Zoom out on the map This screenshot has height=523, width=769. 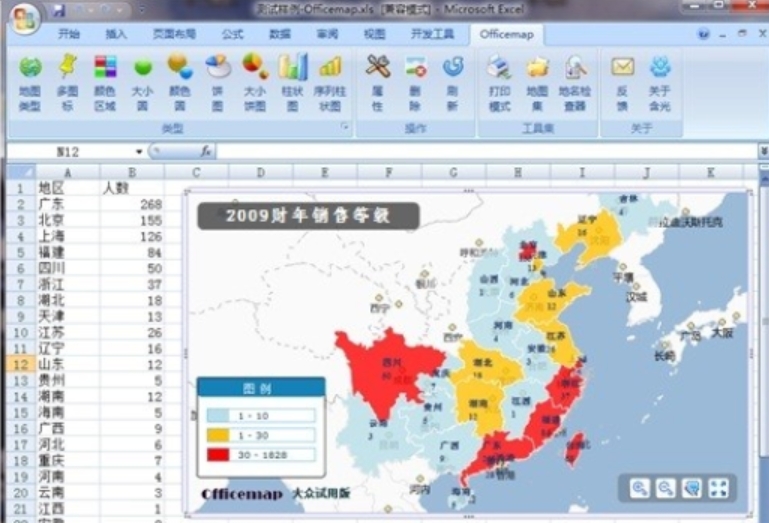pos(665,488)
